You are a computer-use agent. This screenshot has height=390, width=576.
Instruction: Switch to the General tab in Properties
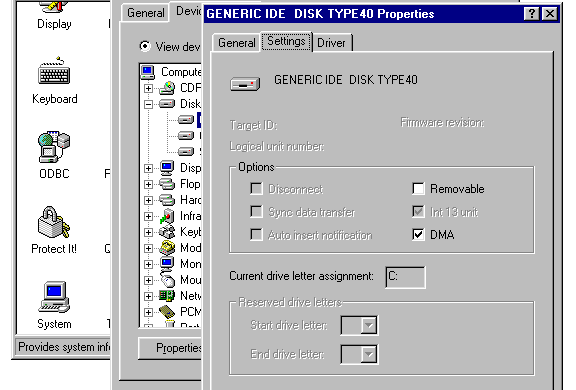(x=237, y=43)
